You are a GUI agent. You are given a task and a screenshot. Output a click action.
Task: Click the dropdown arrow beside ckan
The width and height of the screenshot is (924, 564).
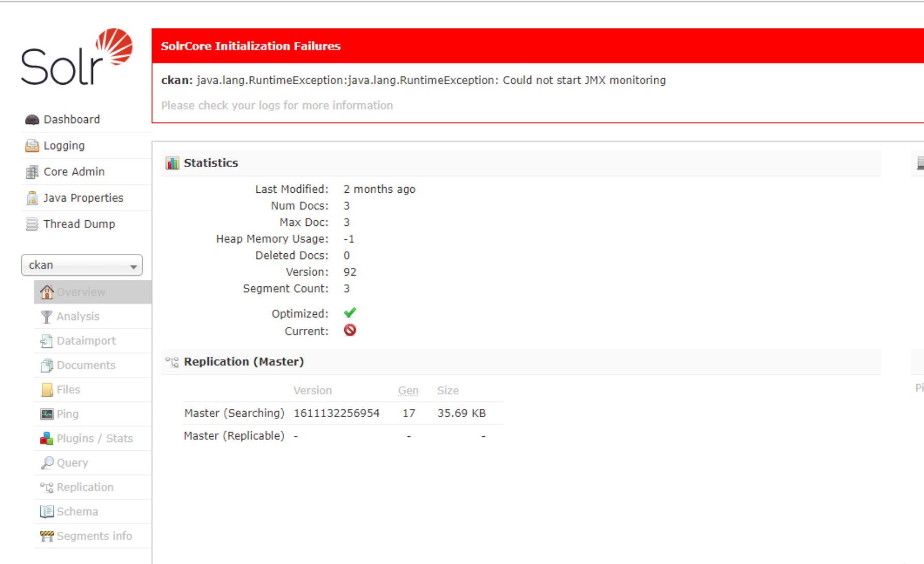(133, 266)
